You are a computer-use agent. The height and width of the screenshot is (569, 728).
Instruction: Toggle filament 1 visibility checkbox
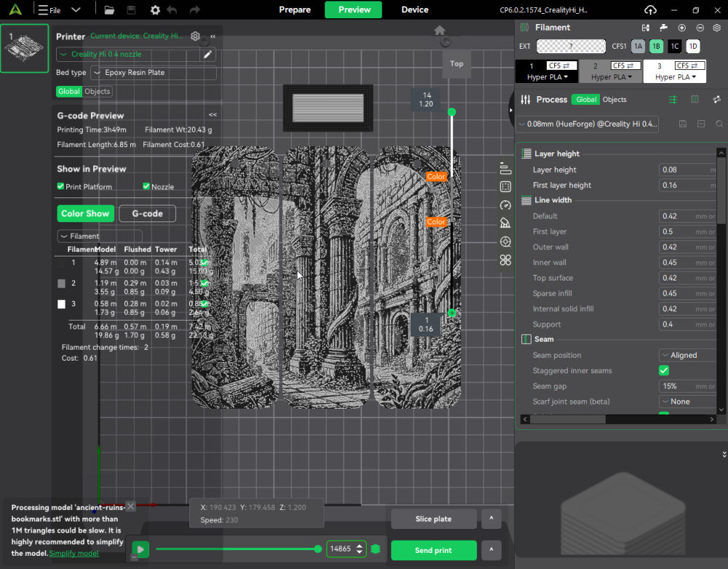tap(204, 263)
